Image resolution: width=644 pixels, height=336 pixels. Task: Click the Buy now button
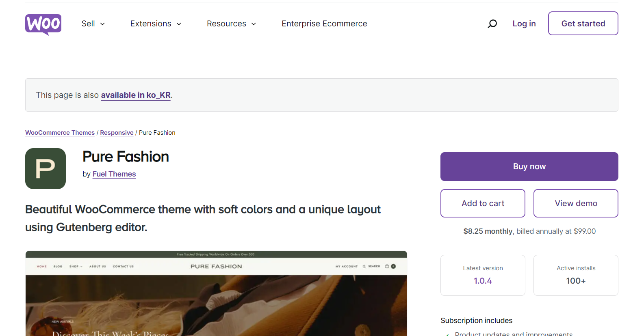(529, 166)
